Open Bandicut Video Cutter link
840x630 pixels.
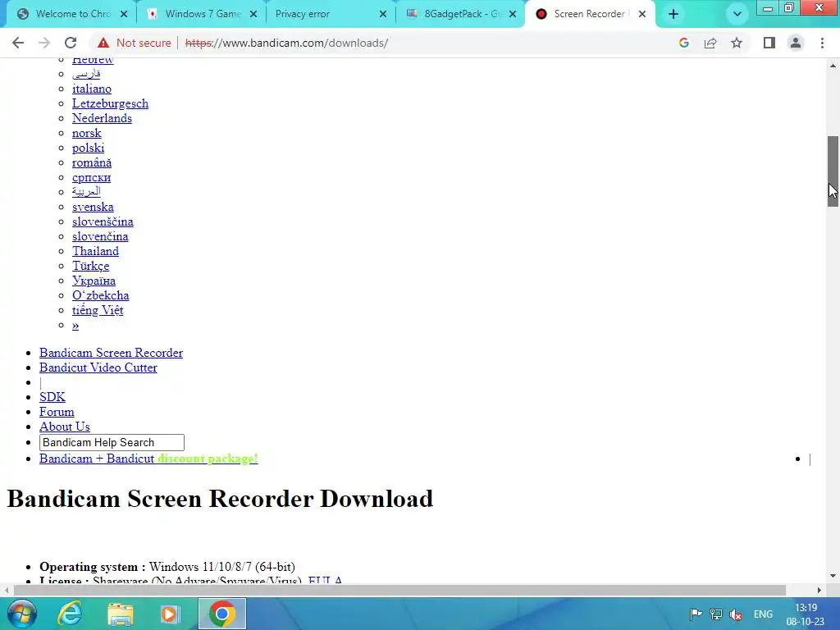(98, 367)
